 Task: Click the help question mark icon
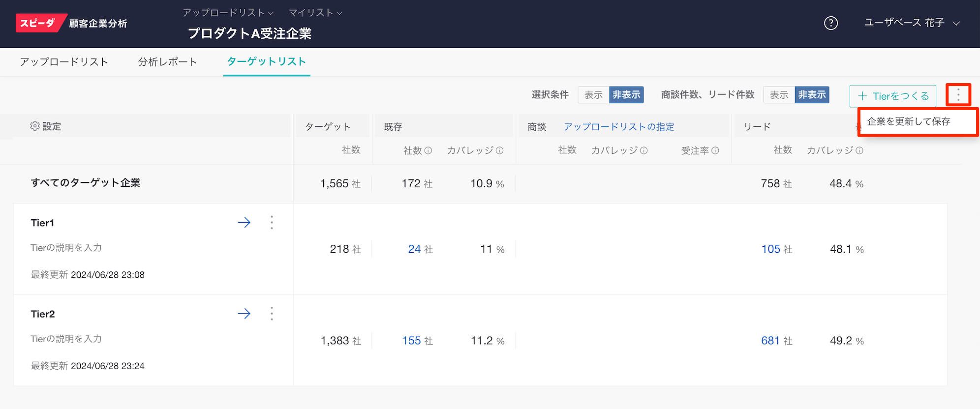[x=830, y=23]
